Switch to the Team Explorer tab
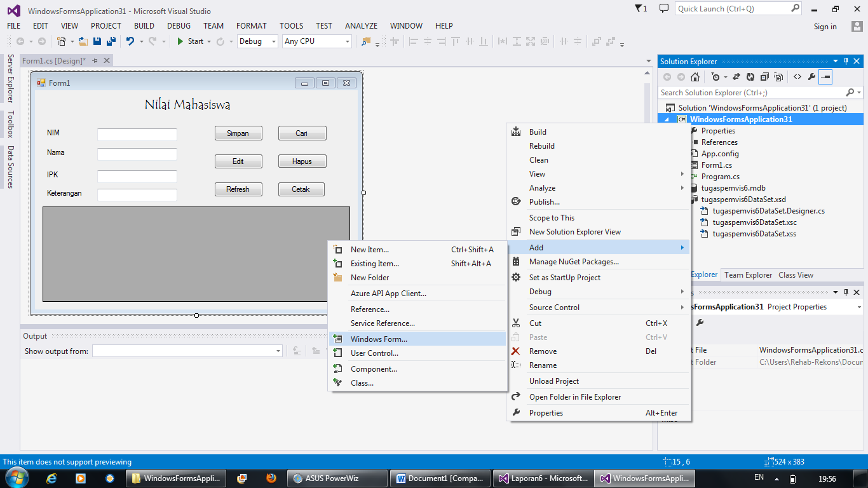 coord(748,274)
